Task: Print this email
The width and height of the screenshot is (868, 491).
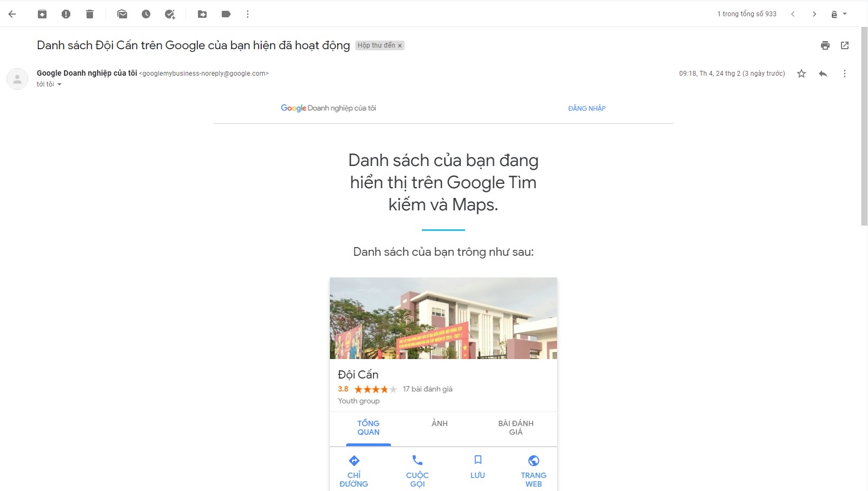Action: 825,45
